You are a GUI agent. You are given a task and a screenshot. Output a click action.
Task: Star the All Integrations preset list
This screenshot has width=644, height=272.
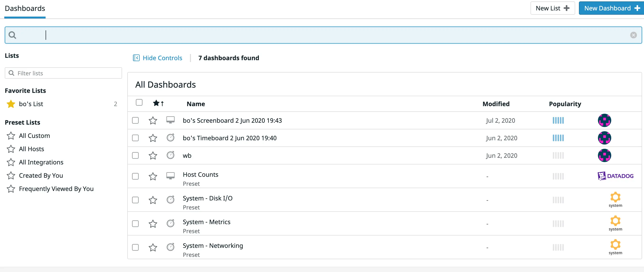(11, 162)
